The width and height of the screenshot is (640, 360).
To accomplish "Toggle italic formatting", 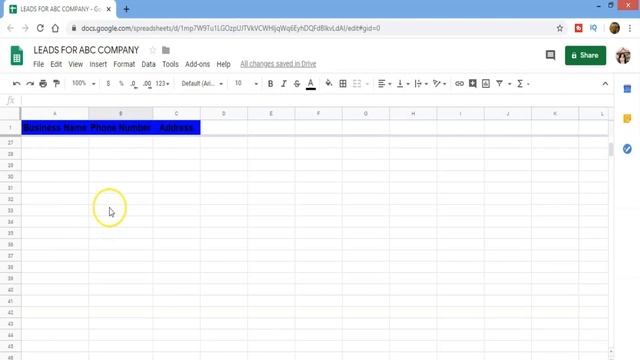I will [283, 84].
